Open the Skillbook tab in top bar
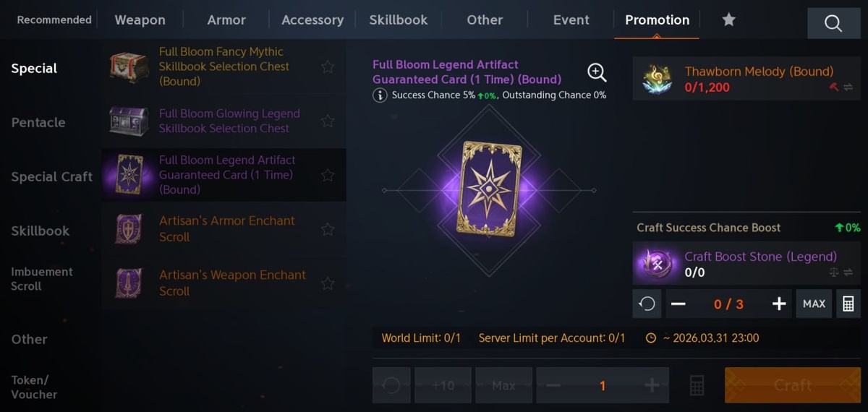This screenshot has height=412, width=868. (399, 20)
